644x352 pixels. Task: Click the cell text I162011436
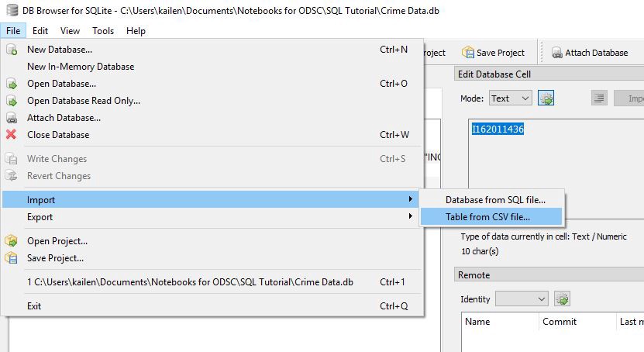[x=498, y=129]
